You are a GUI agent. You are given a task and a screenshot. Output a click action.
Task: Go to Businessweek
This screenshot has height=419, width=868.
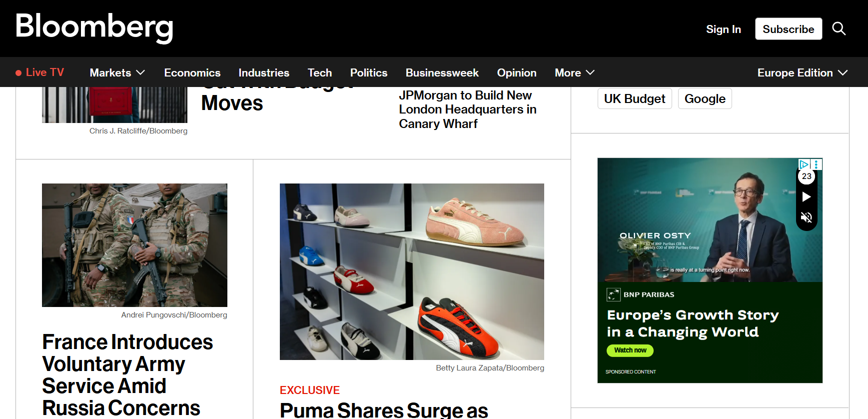coord(442,72)
